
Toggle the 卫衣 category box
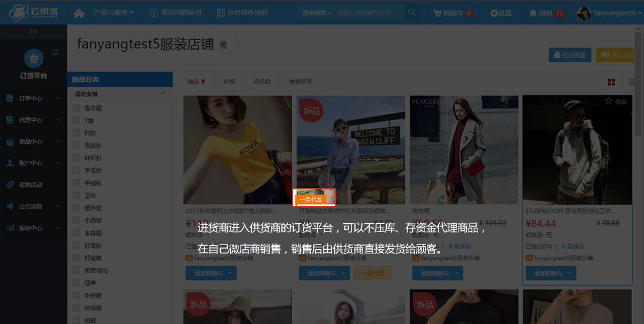click(77, 195)
